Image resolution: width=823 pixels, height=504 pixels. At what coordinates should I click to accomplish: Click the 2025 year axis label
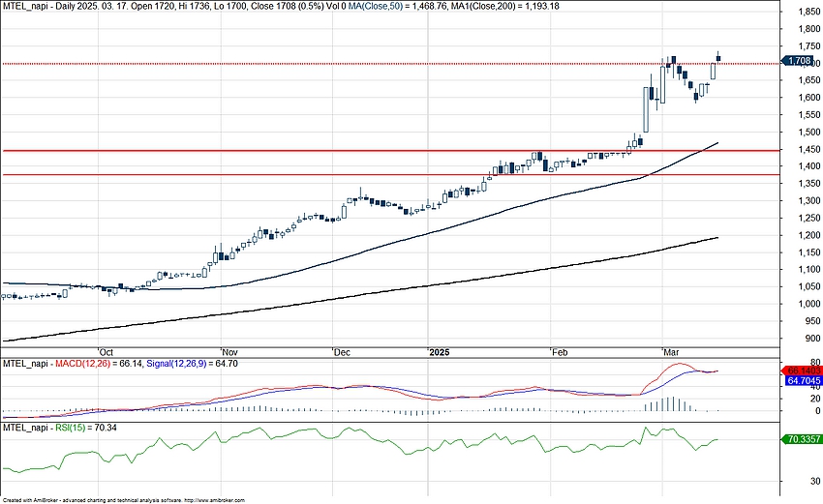click(439, 352)
